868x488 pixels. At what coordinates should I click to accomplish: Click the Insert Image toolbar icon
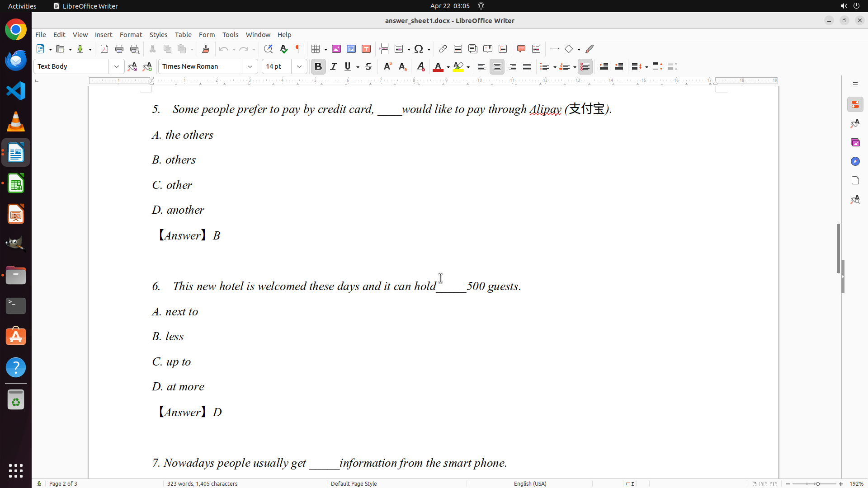tap(336, 49)
